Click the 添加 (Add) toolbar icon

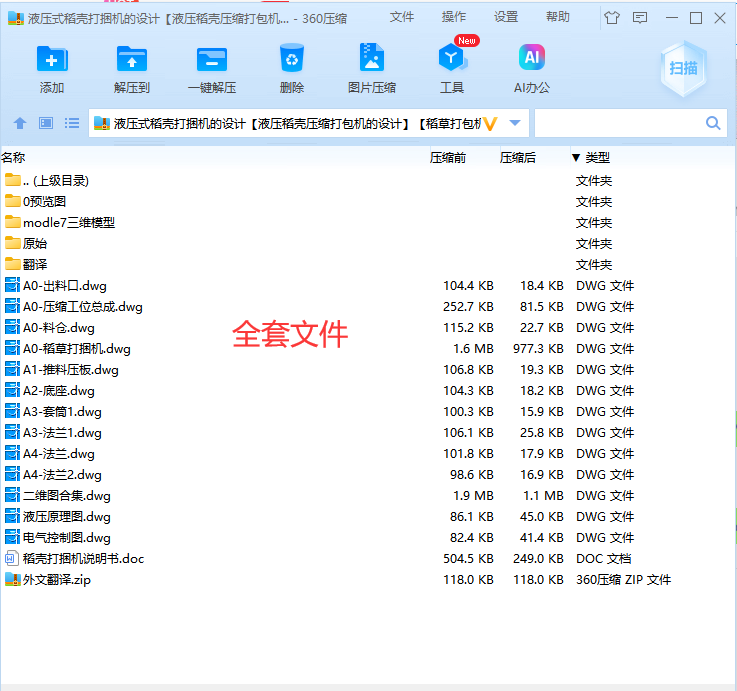52,59
